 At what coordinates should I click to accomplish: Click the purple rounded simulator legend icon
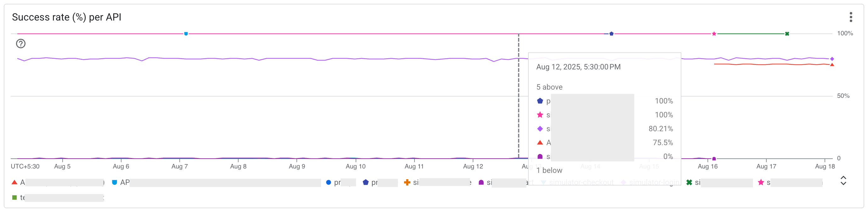pos(481,182)
